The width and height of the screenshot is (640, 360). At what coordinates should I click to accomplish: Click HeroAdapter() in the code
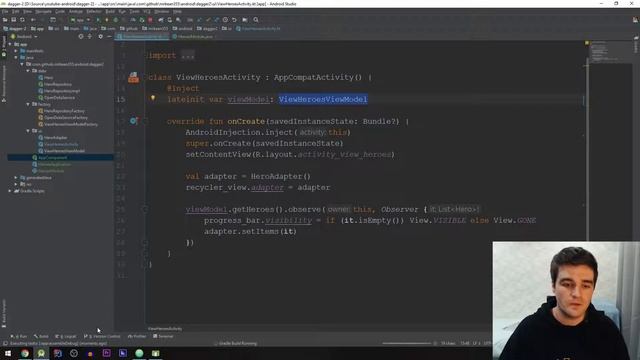[x=280, y=176]
